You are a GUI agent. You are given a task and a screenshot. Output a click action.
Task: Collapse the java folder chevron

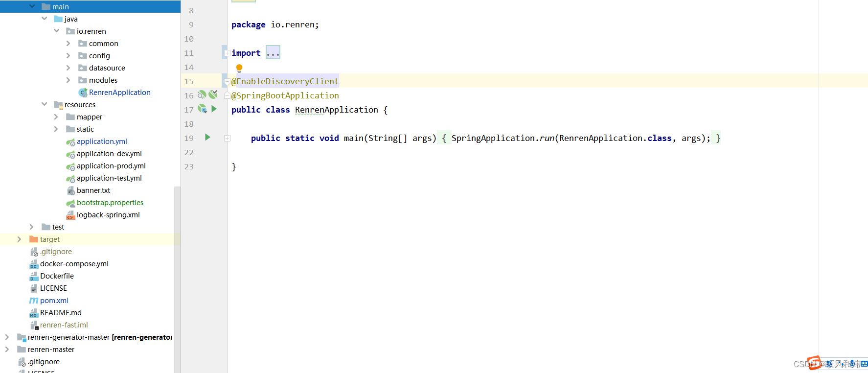tap(45, 19)
